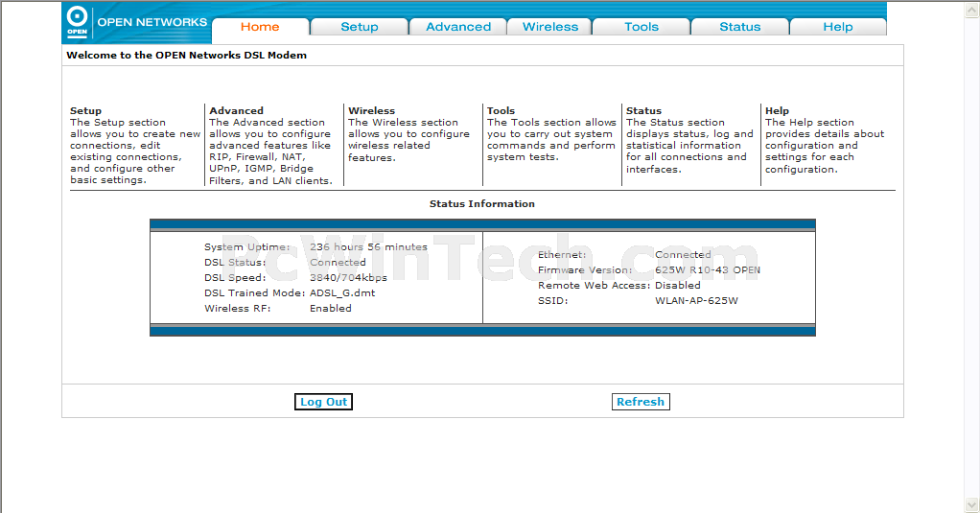Click Wireless RF value Enabled

[x=331, y=309]
